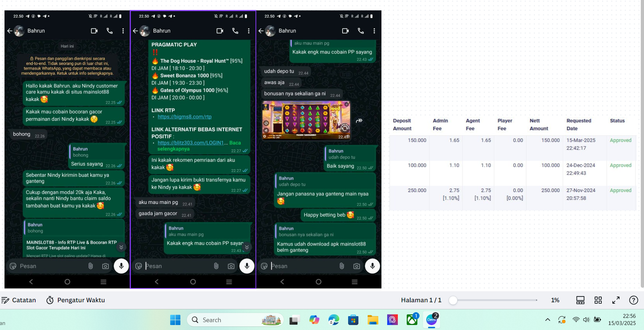Click the slot game image in right chat
644x330 pixels.
(306, 121)
